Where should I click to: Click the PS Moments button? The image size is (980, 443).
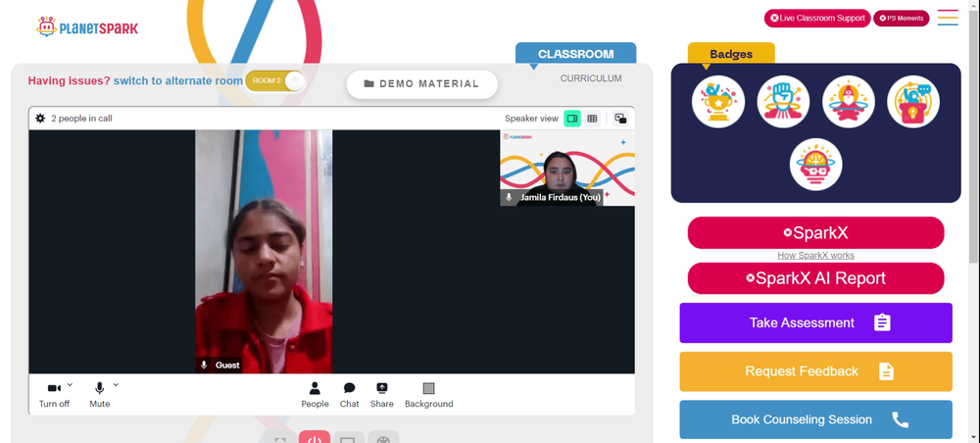[x=902, y=18]
